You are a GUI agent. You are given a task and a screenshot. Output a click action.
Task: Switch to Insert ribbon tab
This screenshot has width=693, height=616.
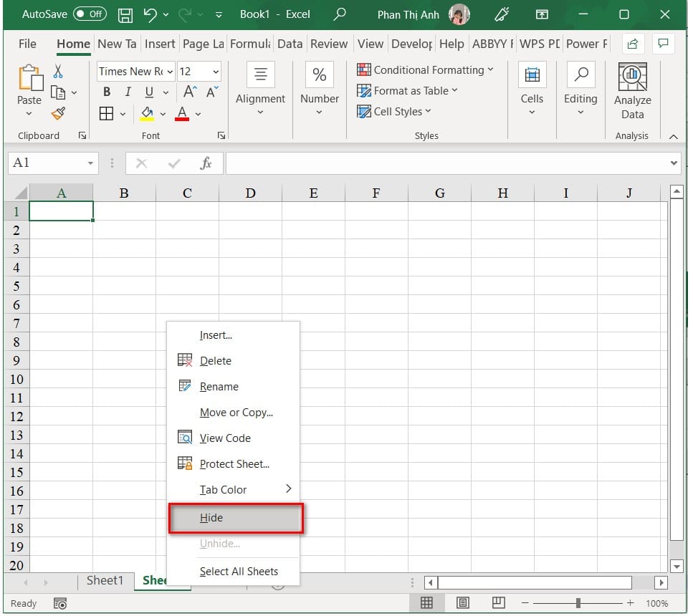pos(160,44)
